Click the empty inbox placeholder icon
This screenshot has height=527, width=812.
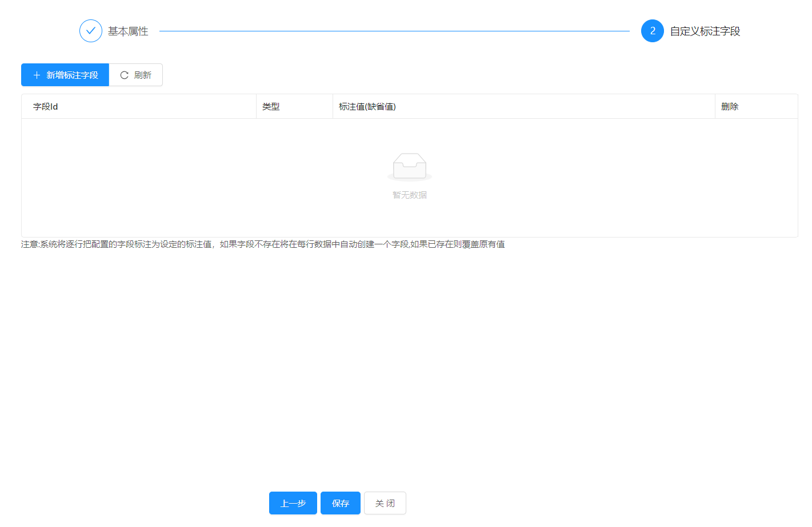(x=409, y=167)
